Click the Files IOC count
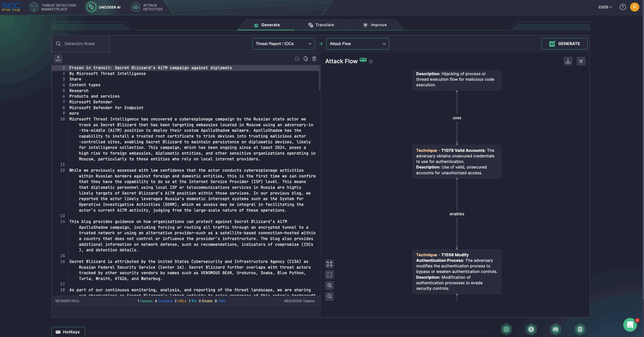 [220, 301]
